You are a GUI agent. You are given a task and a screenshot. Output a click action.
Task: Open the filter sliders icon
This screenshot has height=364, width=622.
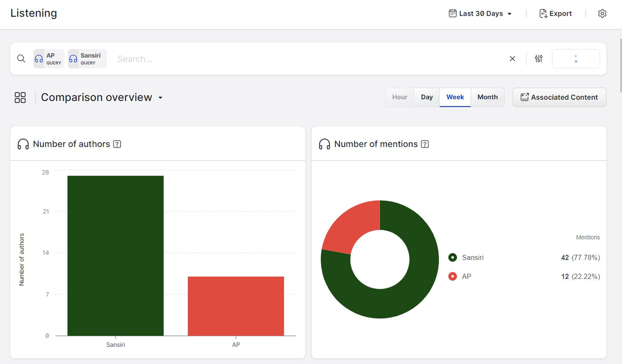click(x=538, y=59)
